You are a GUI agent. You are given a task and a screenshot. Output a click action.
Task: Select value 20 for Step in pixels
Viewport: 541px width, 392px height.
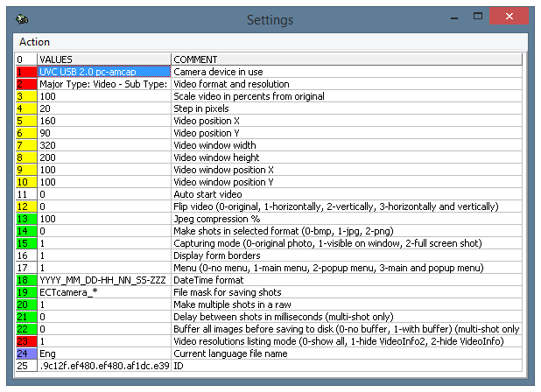click(104, 108)
